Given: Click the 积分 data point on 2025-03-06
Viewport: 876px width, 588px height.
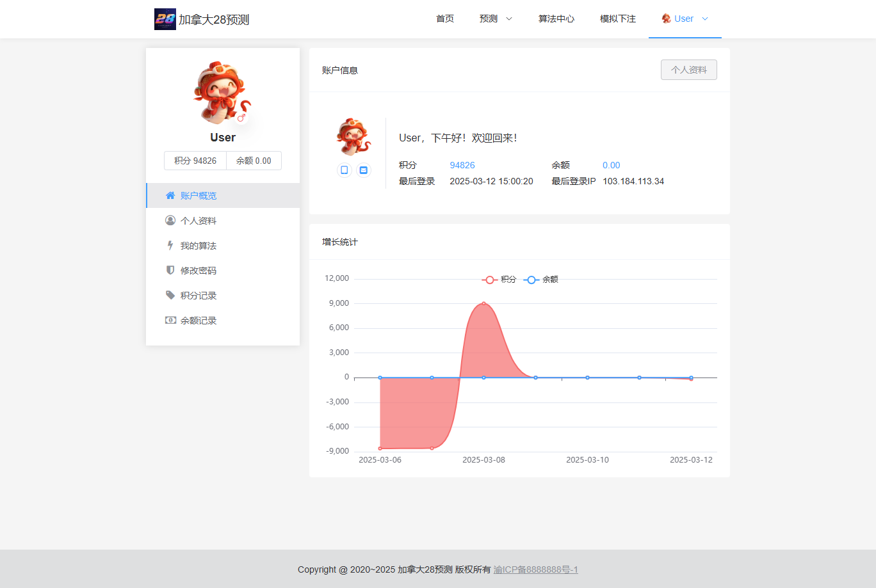Looking at the screenshot, I should click(x=380, y=448).
